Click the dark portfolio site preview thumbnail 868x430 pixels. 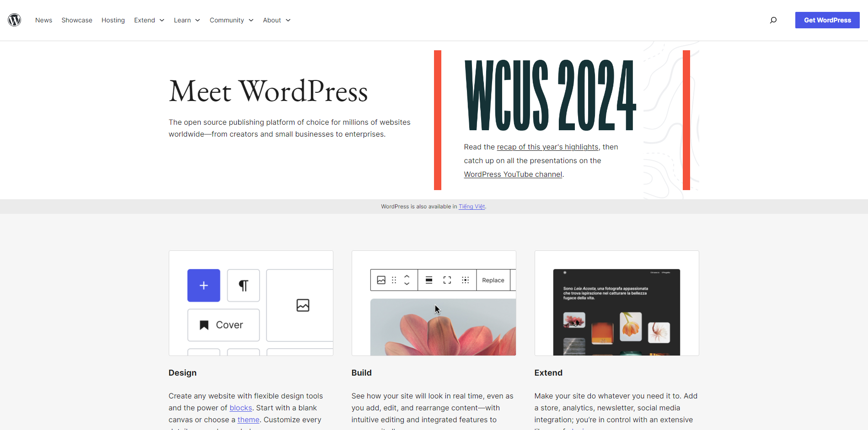coord(616,312)
